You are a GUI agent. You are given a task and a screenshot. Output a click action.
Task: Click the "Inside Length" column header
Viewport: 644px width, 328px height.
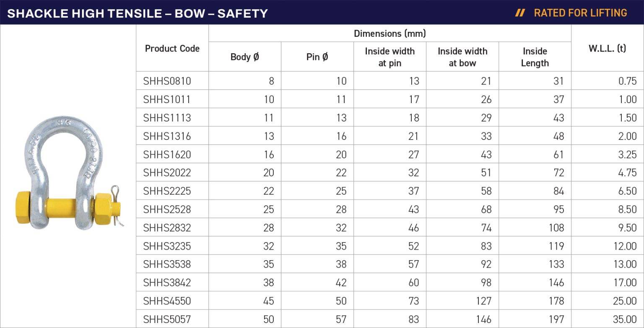pos(535,57)
